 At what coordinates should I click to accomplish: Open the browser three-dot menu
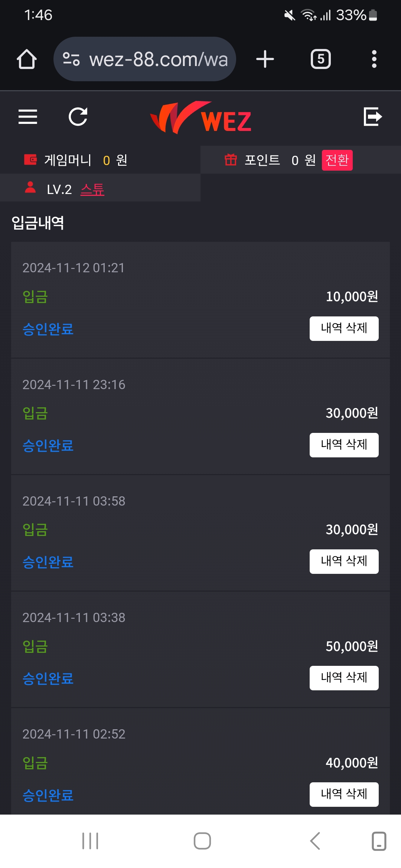[374, 59]
